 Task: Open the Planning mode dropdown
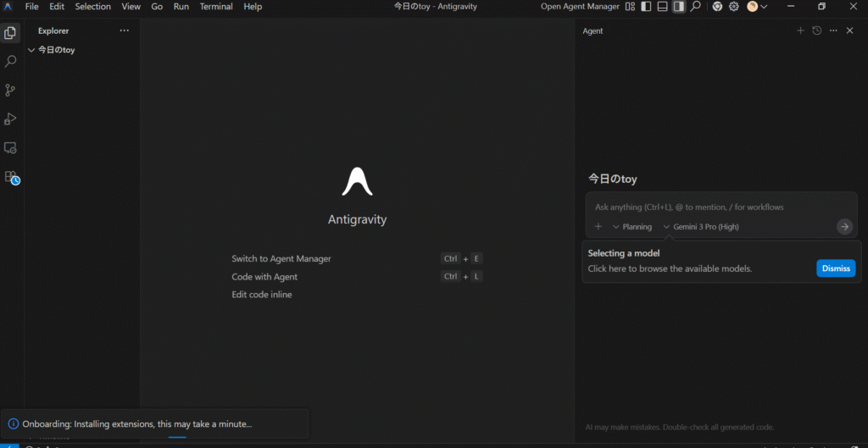click(x=632, y=227)
